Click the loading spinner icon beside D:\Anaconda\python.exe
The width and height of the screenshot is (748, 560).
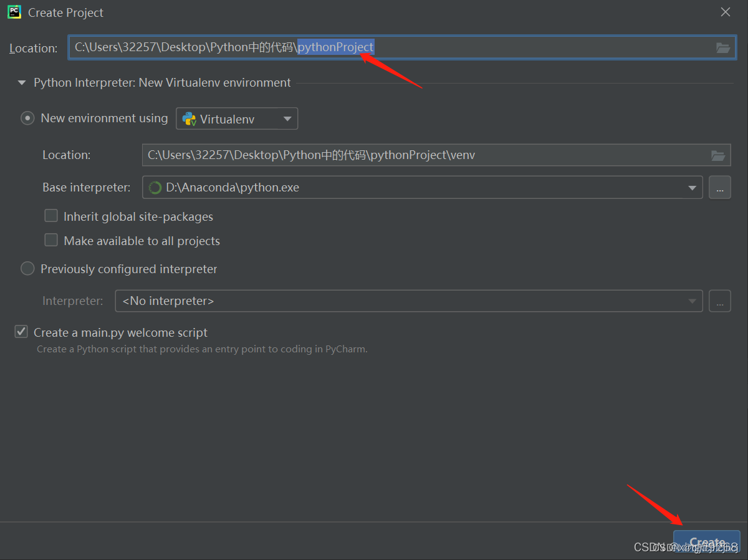click(x=155, y=188)
